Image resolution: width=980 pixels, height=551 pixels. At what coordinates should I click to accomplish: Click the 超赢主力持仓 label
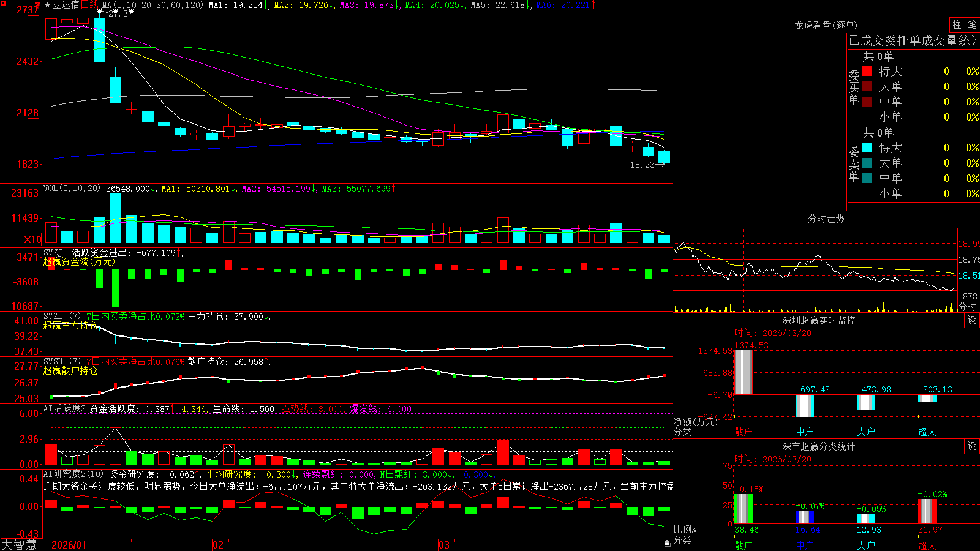tap(70, 326)
